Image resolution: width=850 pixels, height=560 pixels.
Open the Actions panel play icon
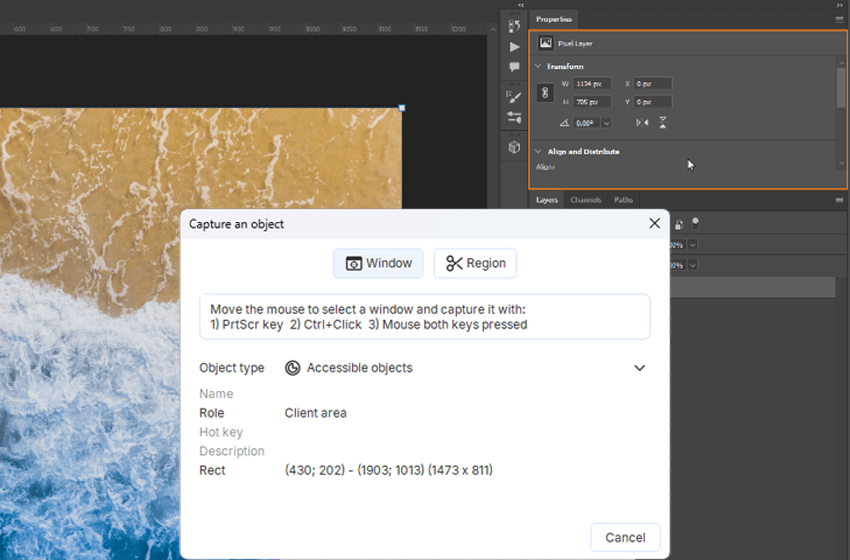514,47
